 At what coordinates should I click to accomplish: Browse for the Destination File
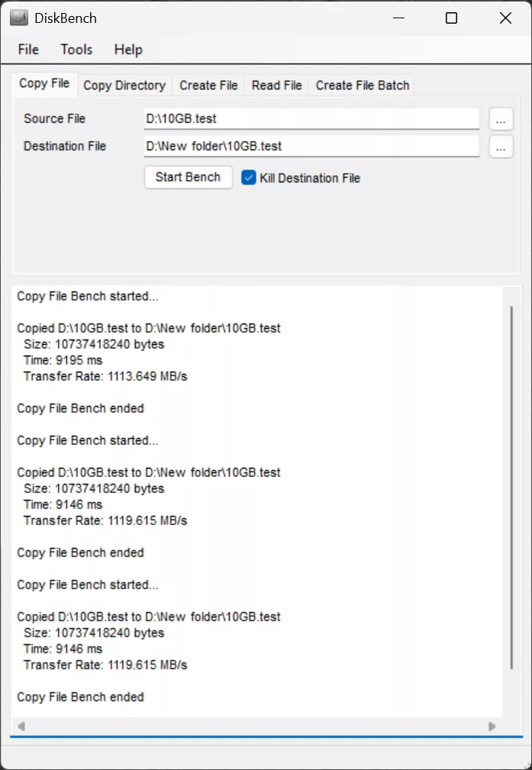(x=501, y=147)
